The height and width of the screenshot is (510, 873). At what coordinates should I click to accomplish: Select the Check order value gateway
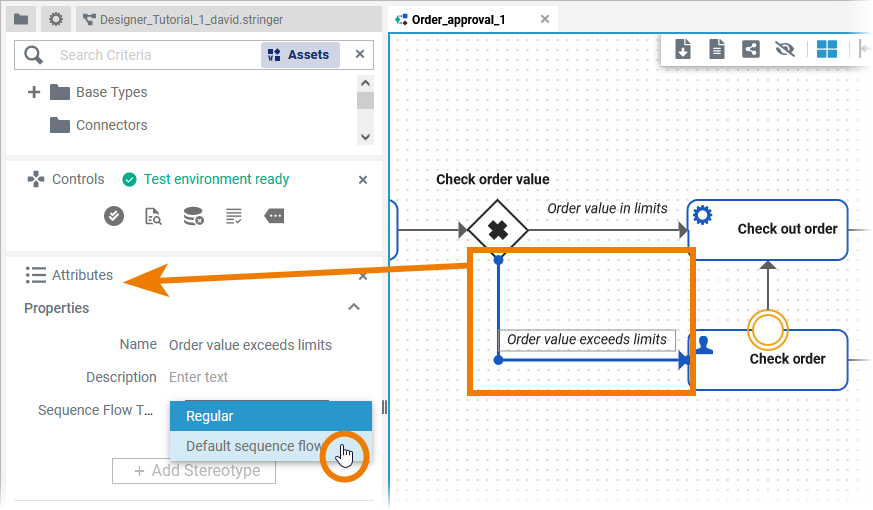click(x=498, y=229)
